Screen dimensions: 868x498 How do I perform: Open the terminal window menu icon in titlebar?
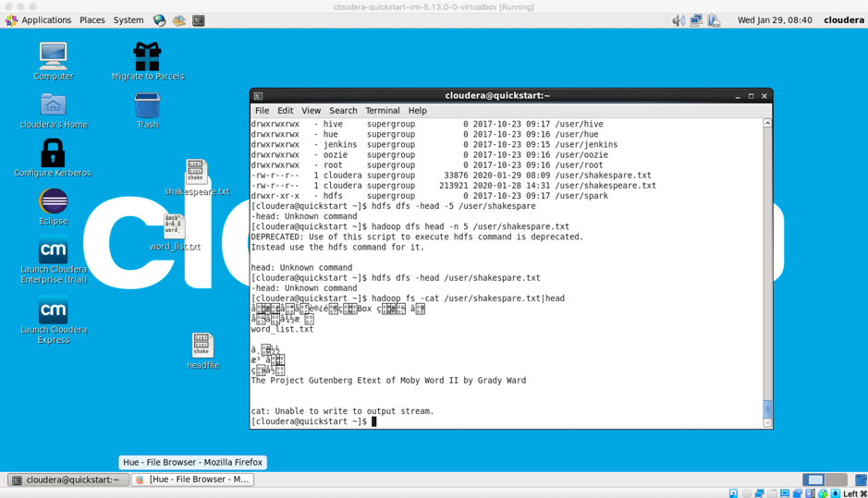[258, 96]
